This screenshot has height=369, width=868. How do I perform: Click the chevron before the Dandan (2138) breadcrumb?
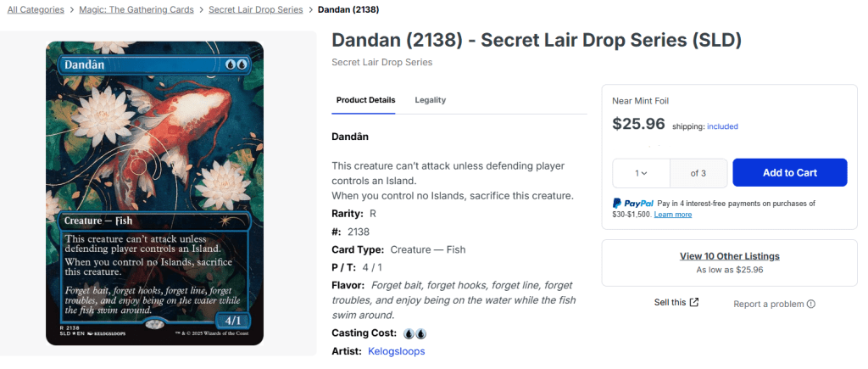pyautogui.click(x=310, y=10)
